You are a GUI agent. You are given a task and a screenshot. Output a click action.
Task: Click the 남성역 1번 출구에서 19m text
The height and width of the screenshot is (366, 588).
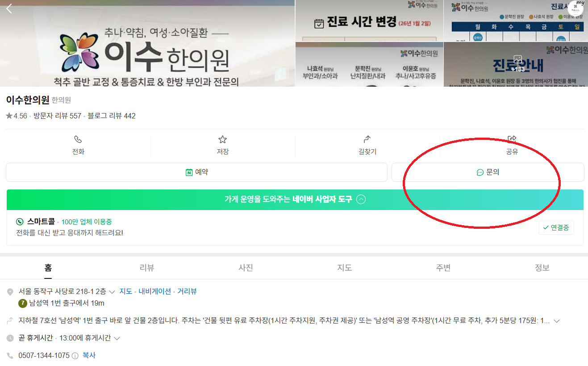pos(67,303)
